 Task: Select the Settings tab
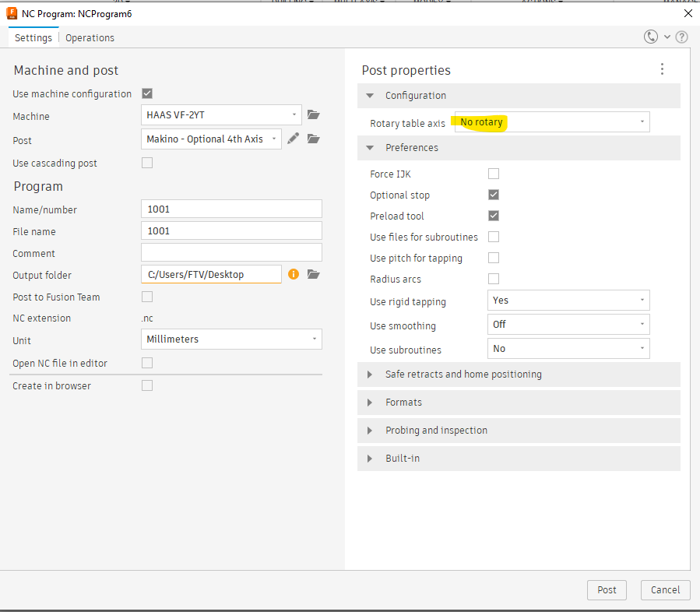[33, 37]
